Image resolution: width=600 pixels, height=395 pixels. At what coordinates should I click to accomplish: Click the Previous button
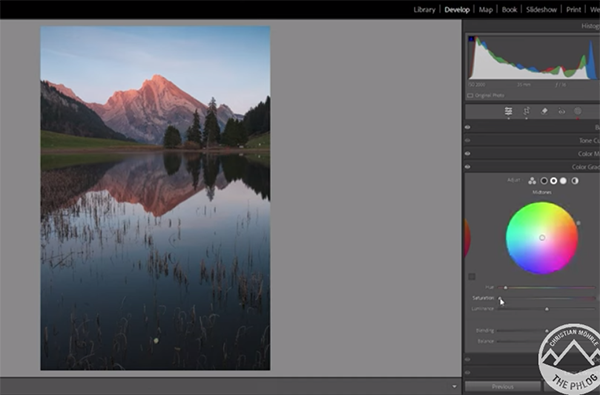[503, 387]
